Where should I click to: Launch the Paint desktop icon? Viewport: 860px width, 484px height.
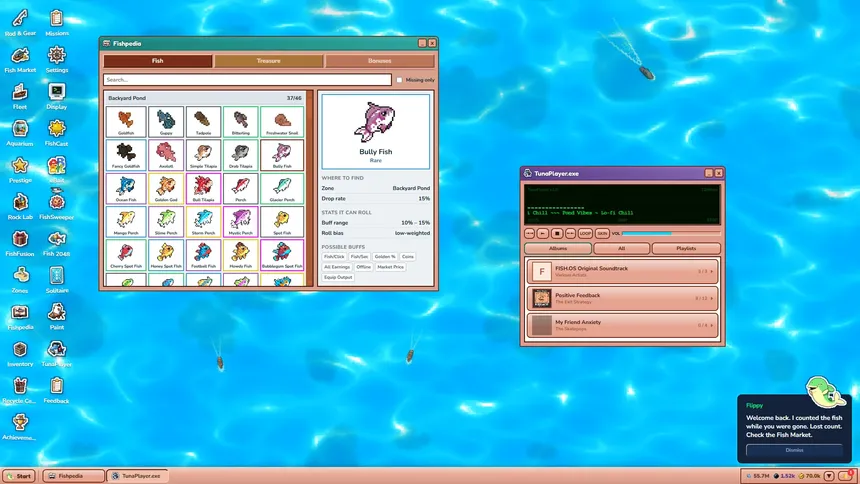point(56,317)
